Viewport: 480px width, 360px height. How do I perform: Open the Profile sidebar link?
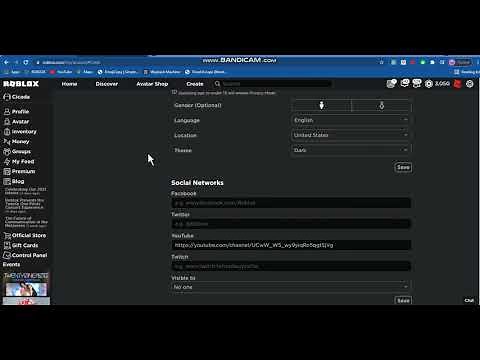tap(16, 112)
